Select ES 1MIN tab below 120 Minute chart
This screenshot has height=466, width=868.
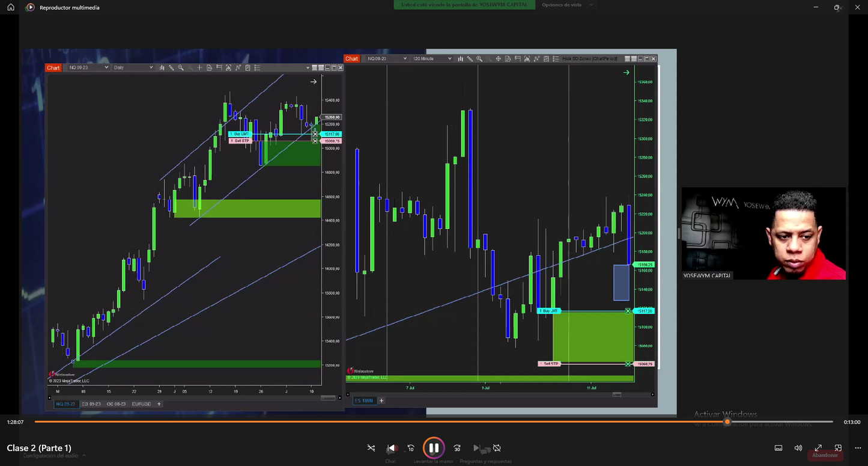point(363,400)
